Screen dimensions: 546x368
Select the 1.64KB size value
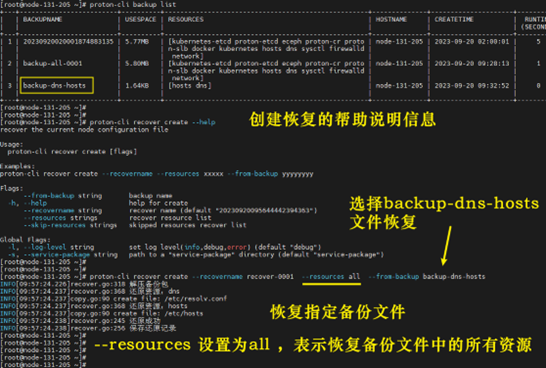click(137, 85)
